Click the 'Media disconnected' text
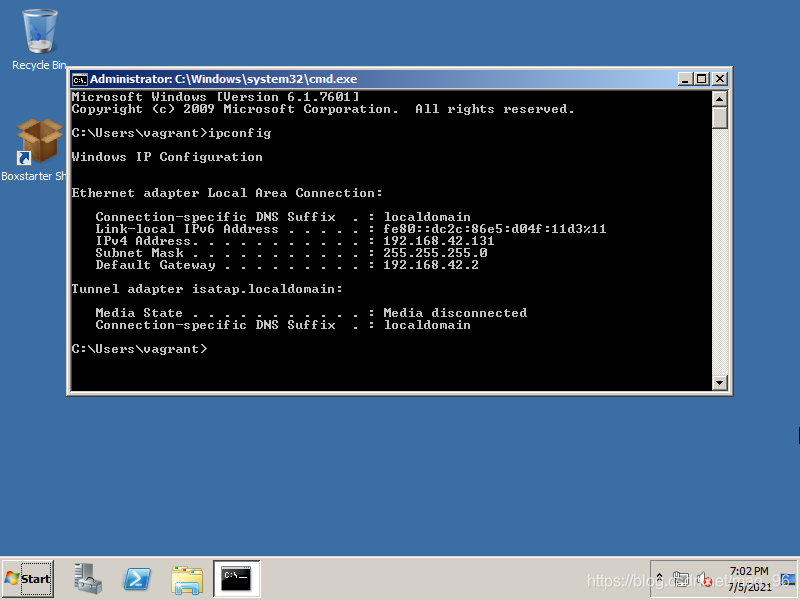The width and height of the screenshot is (800, 600). tap(455, 313)
